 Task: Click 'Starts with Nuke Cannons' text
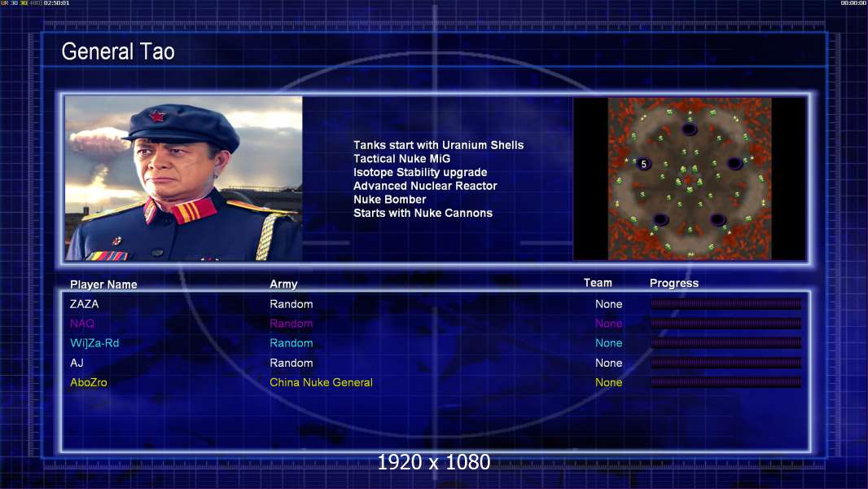pyautogui.click(x=423, y=214)
